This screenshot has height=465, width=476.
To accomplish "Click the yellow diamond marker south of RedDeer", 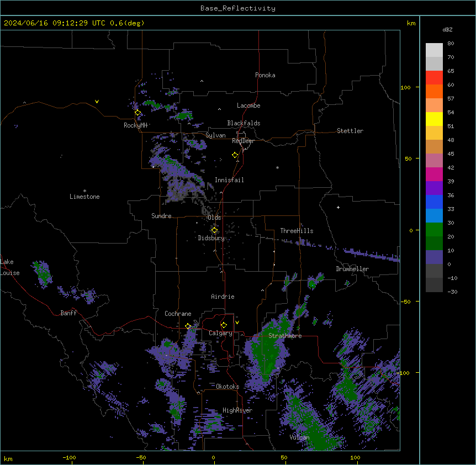I will tap(235, 155).
